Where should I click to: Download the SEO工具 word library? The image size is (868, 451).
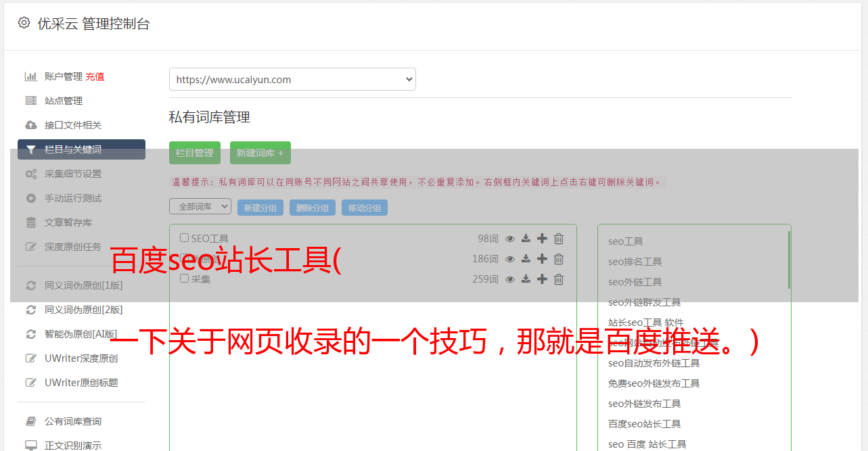click(x=526, y=239)
